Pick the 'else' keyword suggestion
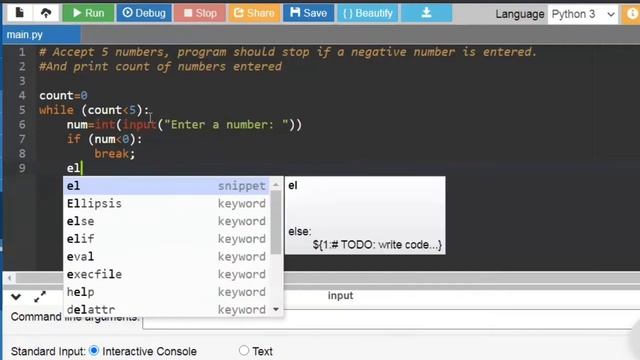The image size is (640, 360). tap(167, 221)
